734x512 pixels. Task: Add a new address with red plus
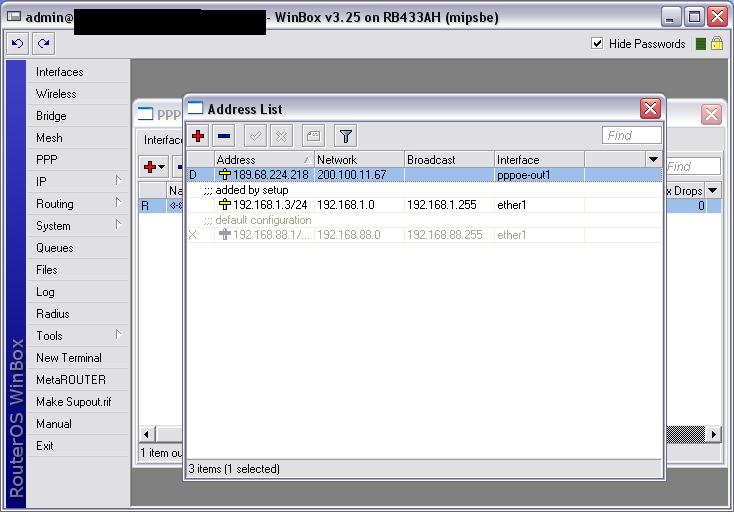[198, 136]
